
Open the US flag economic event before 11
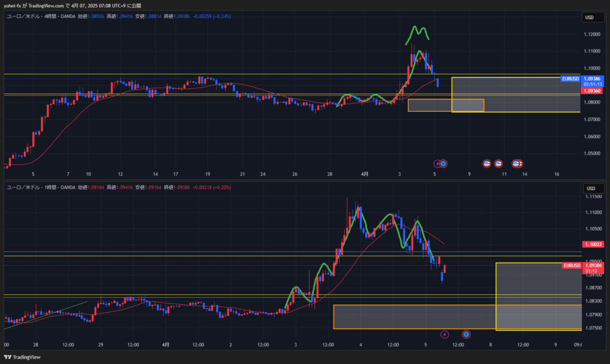499,163
